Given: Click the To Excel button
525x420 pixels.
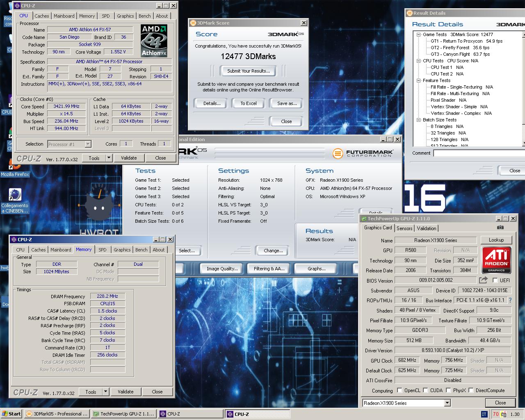Looking at the screenshot, I should pyautogui.click(x=249, y=103).
